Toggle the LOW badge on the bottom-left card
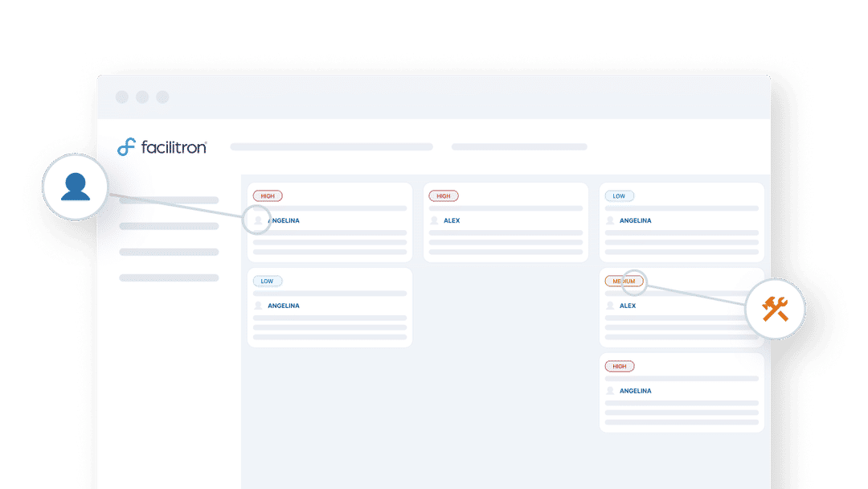 [267, 281]
